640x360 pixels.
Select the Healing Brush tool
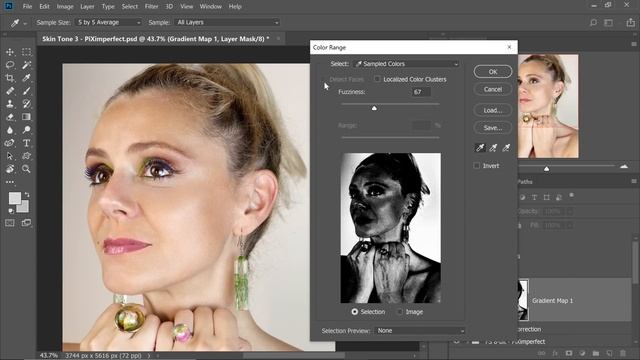point(10,91)
